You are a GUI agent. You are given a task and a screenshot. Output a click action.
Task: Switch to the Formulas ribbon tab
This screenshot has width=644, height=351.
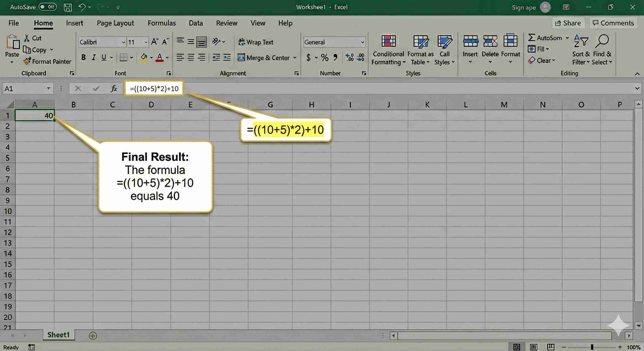pos(161,23)
